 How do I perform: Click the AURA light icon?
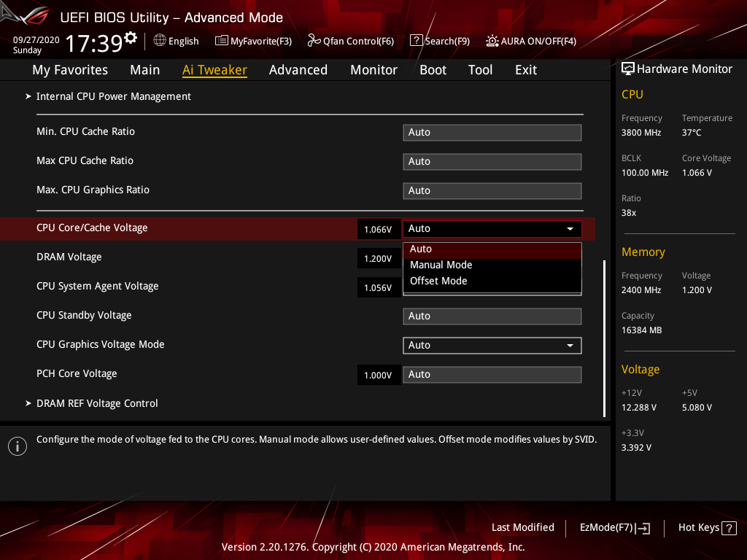tap(492, 41)
